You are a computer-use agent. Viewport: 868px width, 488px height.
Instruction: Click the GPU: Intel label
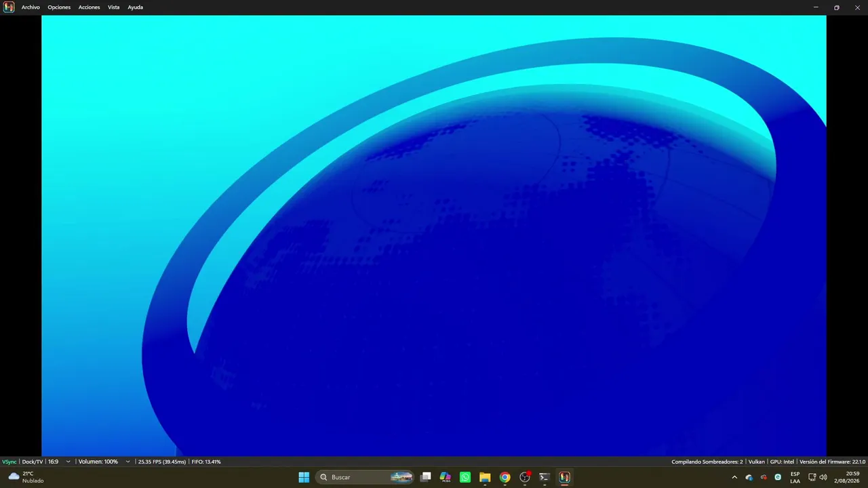782,462
